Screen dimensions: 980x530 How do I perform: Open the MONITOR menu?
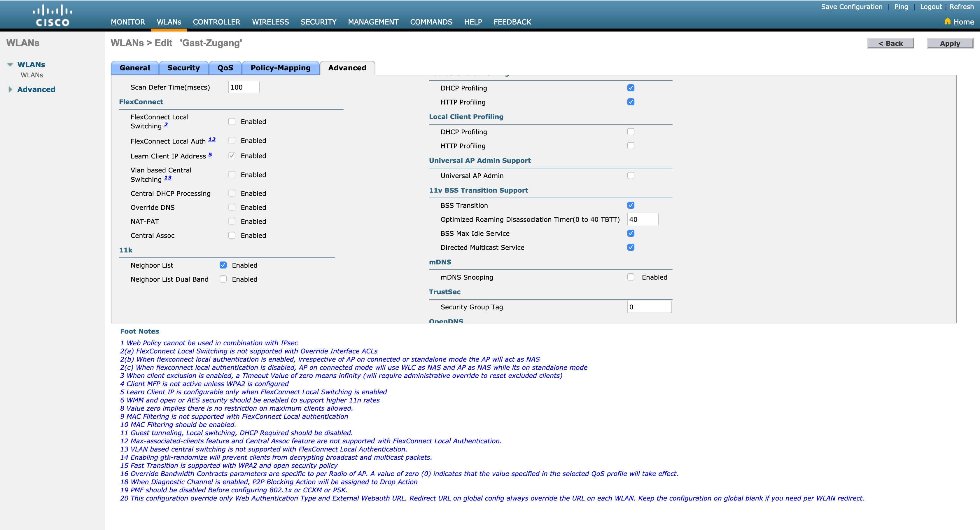pos(128,22)
